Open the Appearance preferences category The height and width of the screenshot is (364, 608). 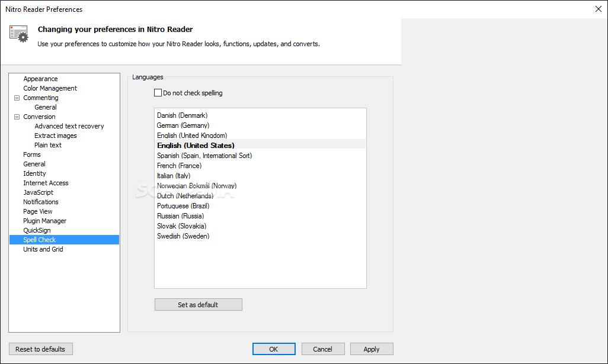[40, 79]
